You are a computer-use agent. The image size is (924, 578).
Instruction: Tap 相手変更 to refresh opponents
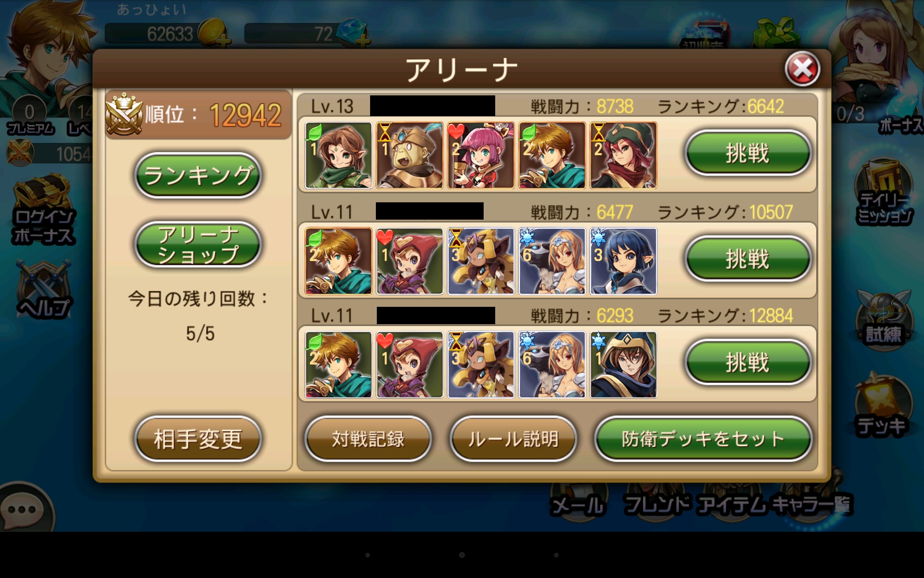click(x=198, y=439)
